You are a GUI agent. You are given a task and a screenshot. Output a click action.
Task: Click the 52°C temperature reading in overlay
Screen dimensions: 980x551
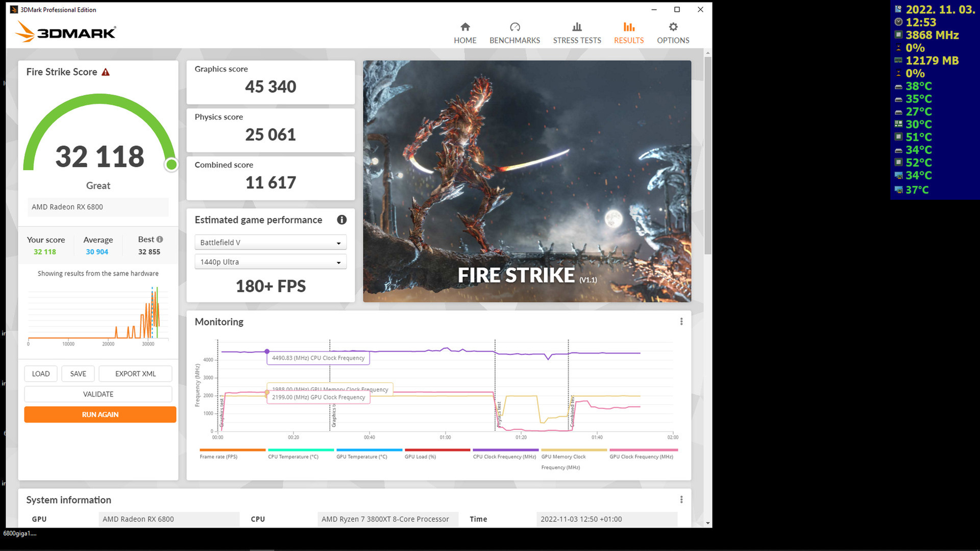919,163
